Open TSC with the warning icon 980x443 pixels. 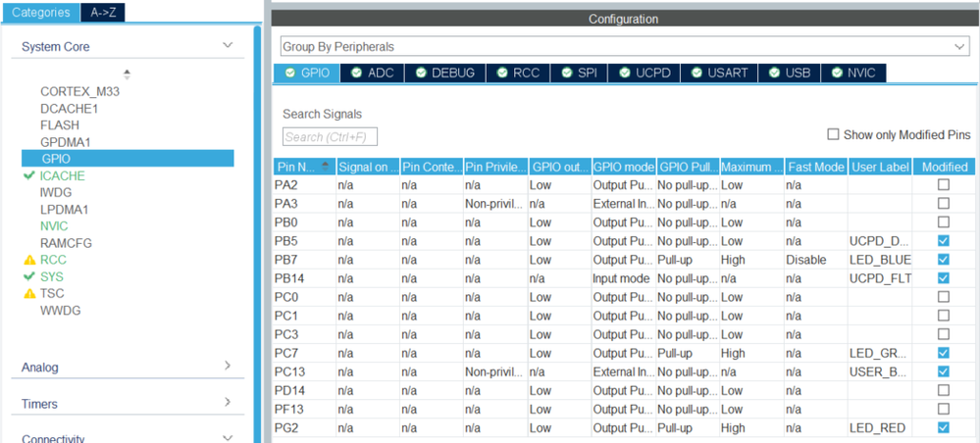pyautogui.click(x=52, y=294)
